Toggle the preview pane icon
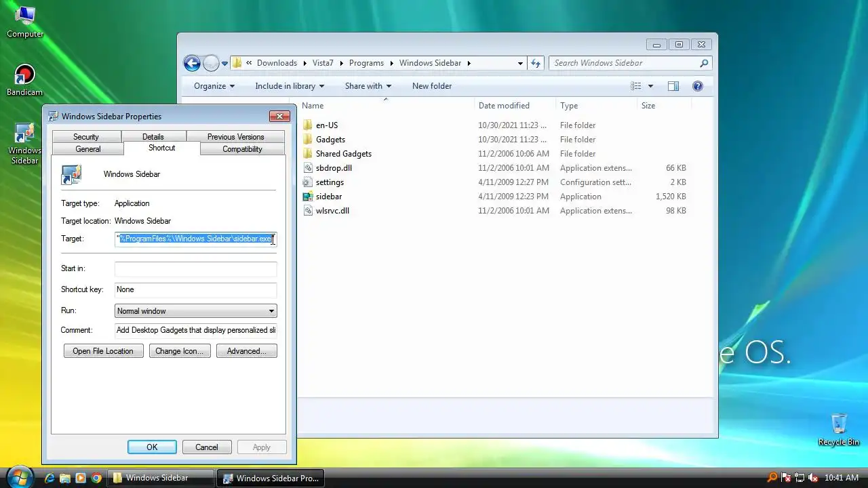Screen dimensions: 868x488 point(673,86)
